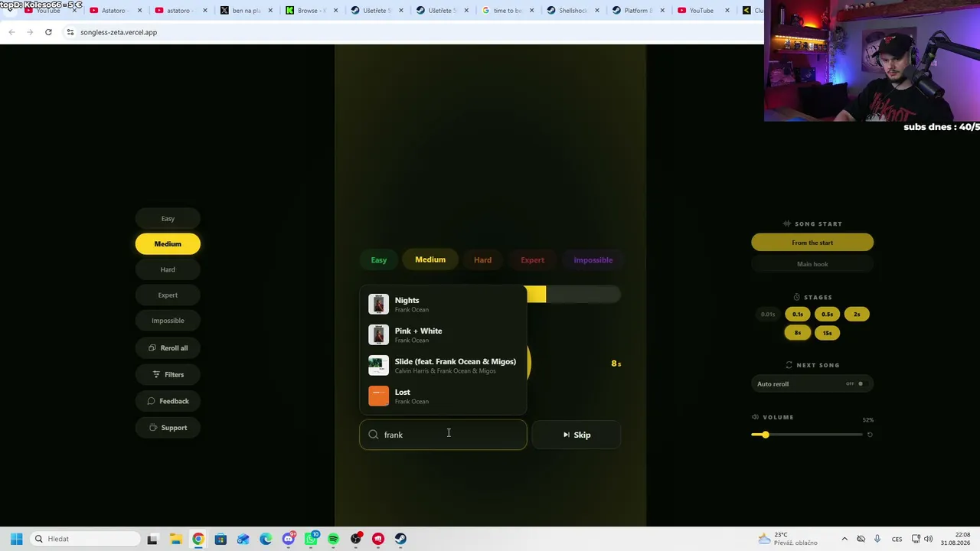
Task: Mute using the Volume speaker icon
Action: (x=755, y=417)
